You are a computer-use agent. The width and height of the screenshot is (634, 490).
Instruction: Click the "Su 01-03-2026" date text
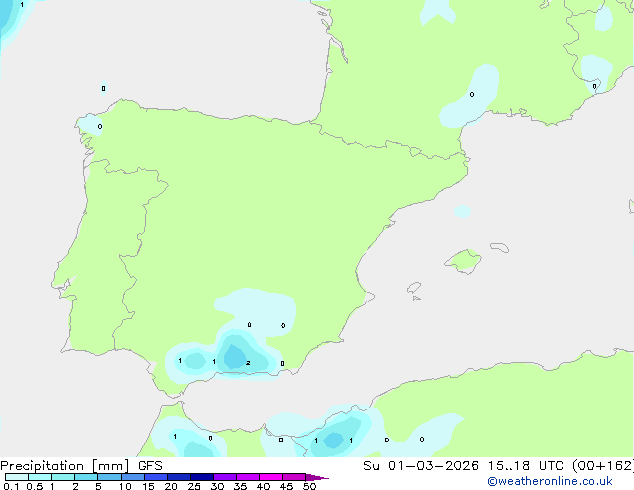(421, 466)
